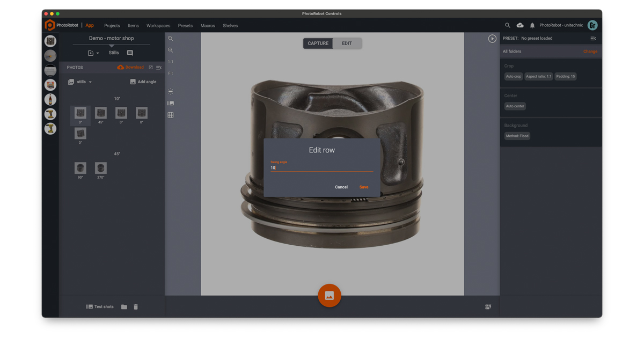Collapse the photos list panel
Image resolution: width=644 pixels, height=337 pixels.
coord(158,68)
